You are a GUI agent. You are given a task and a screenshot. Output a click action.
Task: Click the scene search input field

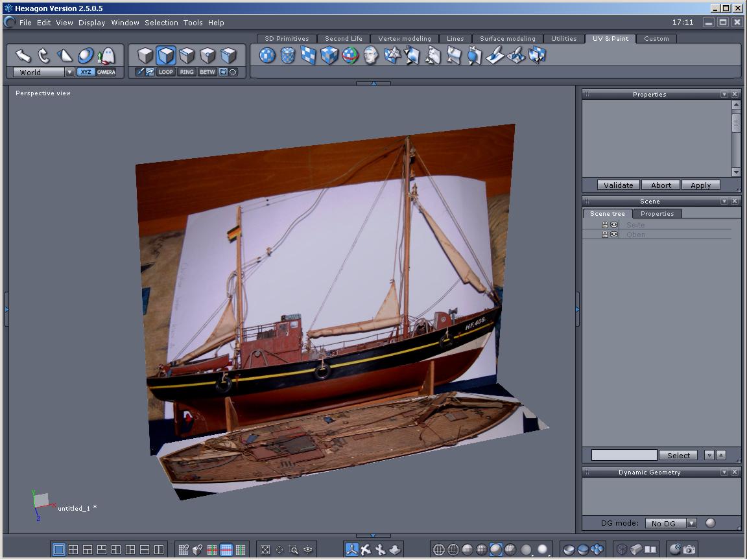tap(624, 455)
